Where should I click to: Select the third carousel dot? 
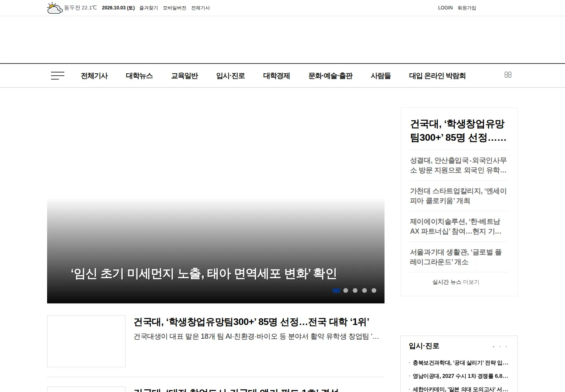355,290
